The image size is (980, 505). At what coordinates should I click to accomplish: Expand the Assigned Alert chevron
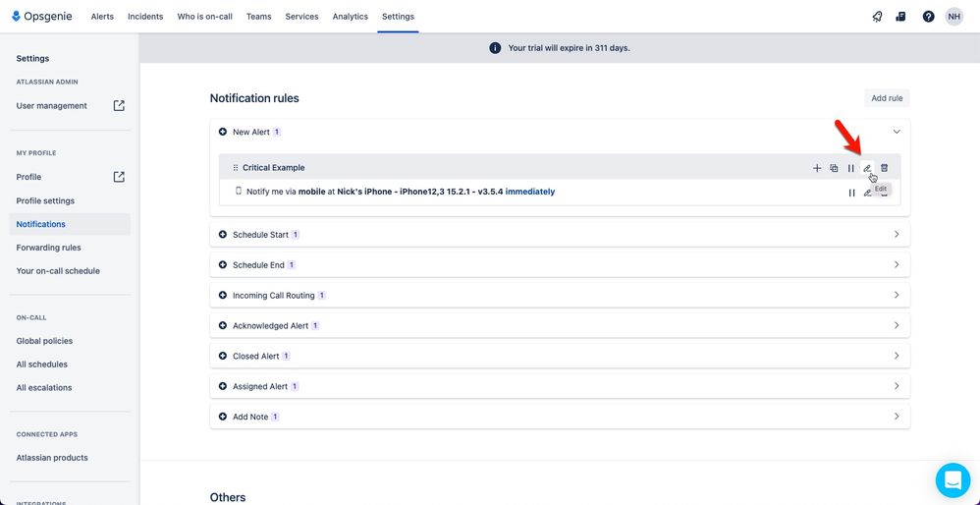tap(897, 385)
